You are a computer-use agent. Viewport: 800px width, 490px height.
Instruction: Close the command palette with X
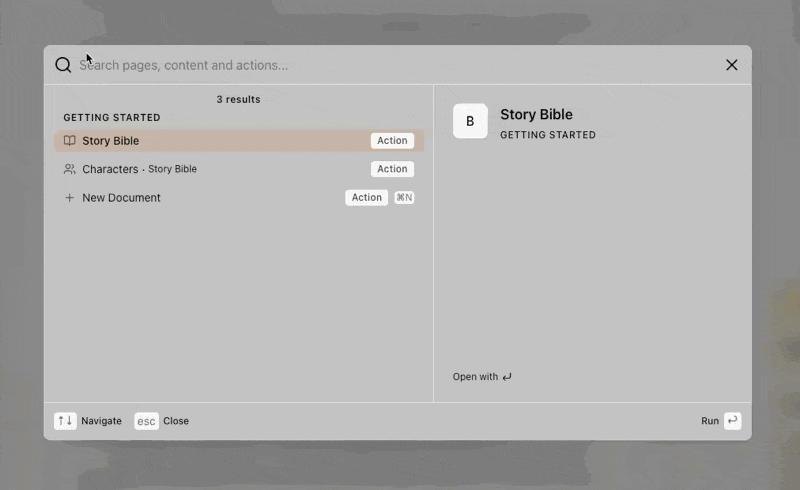tap(732, 65)
